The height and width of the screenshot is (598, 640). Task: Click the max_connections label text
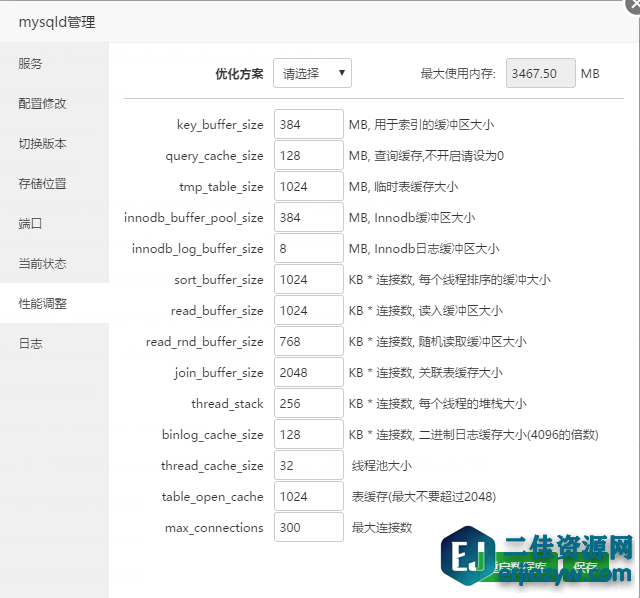(x=214, y=528)
